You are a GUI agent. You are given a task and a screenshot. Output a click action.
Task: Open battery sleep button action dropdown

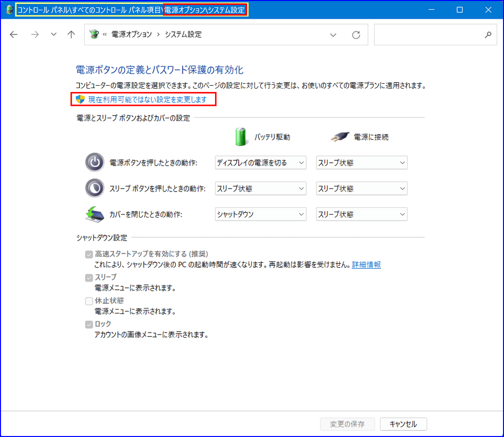(260, 188)
